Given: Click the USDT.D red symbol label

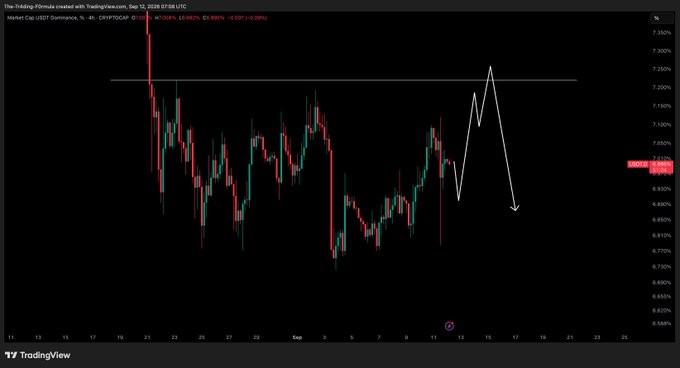Looking at the screenshot, I should point(638,164).
